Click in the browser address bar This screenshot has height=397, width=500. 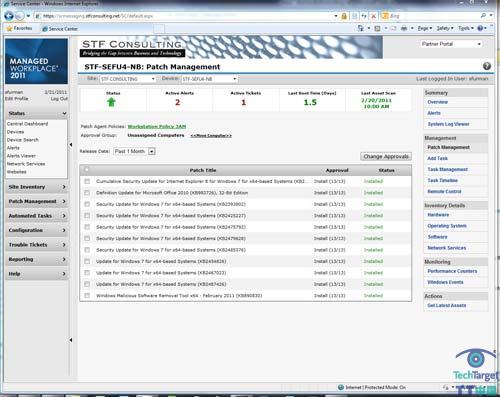(x=187, y=16)
